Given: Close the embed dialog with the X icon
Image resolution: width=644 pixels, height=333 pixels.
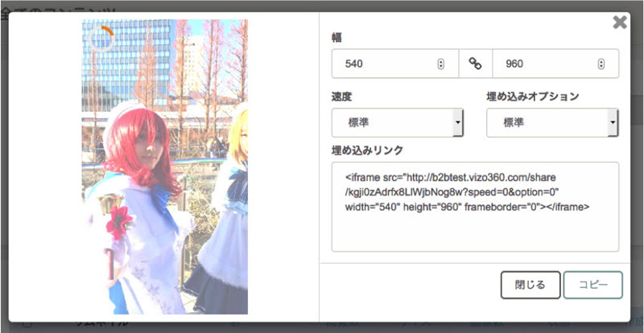Looking at the screenshot, I should 620,23.
